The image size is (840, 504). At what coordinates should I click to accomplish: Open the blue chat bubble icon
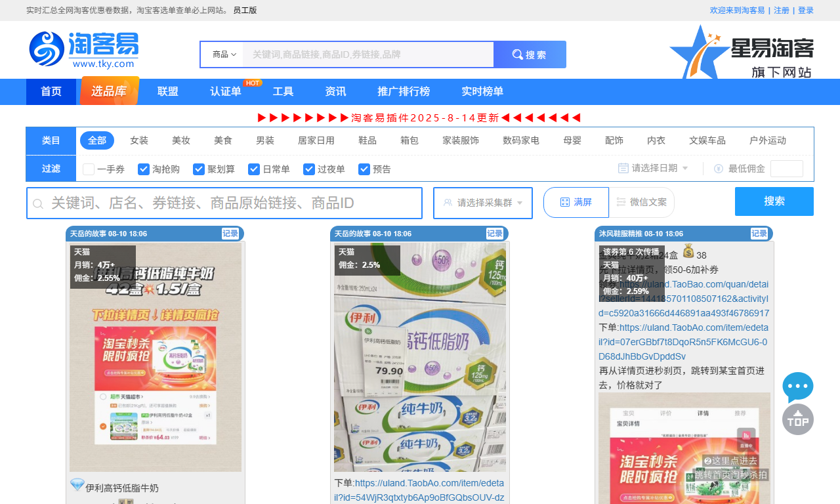click(798, 387)
